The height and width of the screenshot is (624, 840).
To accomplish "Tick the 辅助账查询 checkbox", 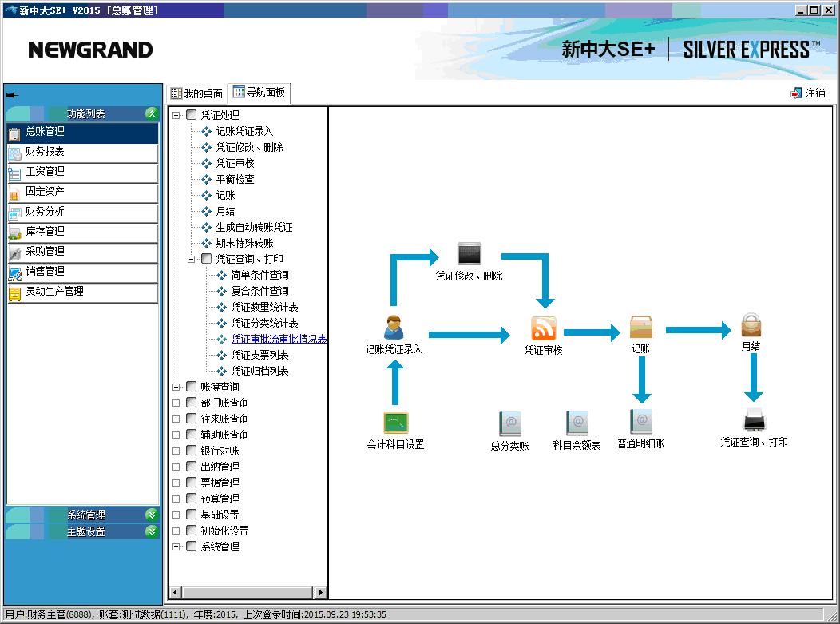I will (x=192, y=434).
